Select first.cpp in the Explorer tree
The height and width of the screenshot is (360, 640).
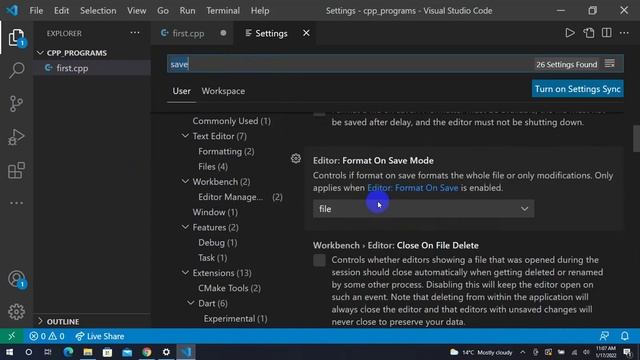point(92,68)
